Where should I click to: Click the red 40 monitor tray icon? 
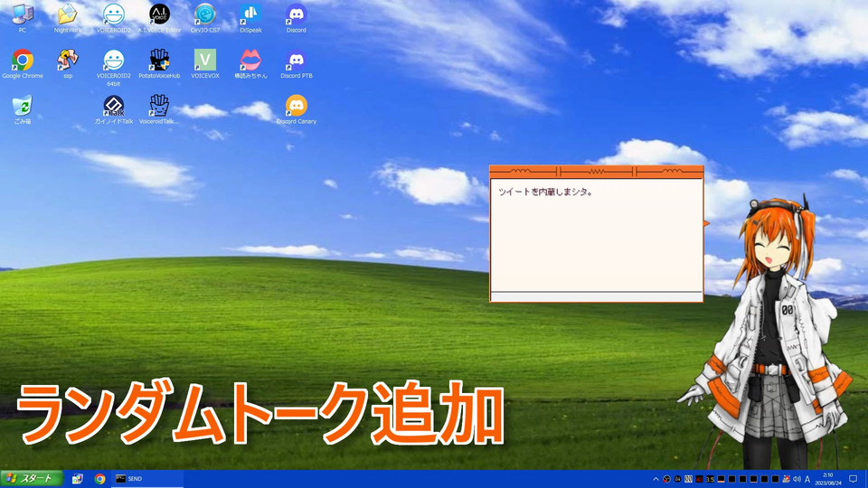[x=699, y=479]
